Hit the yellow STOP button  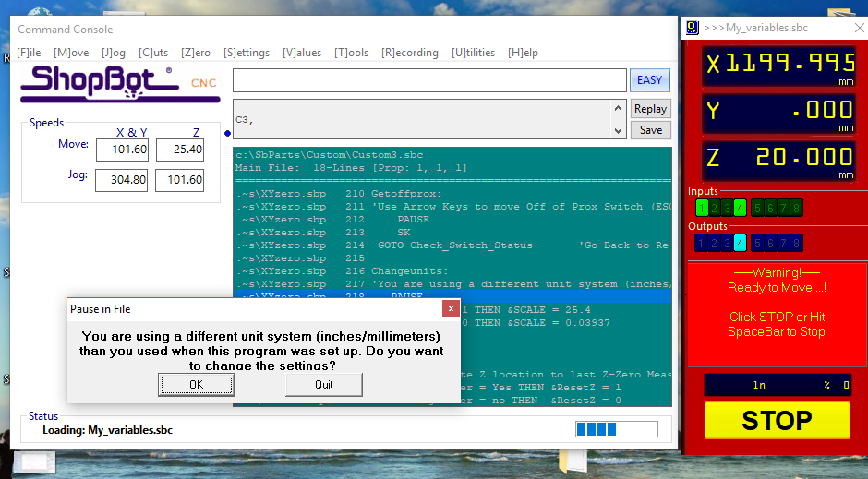click(778, 420)
